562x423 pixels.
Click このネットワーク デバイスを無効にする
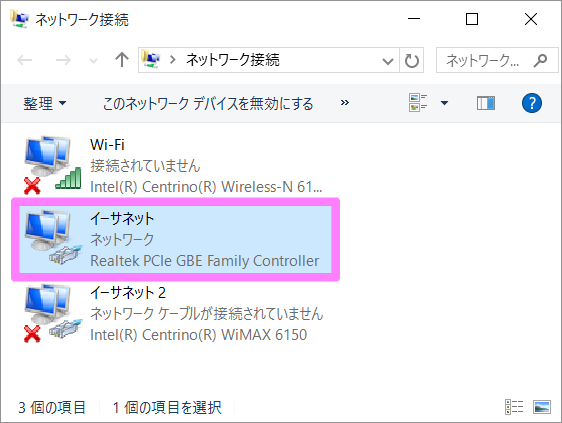coord(208,104)
